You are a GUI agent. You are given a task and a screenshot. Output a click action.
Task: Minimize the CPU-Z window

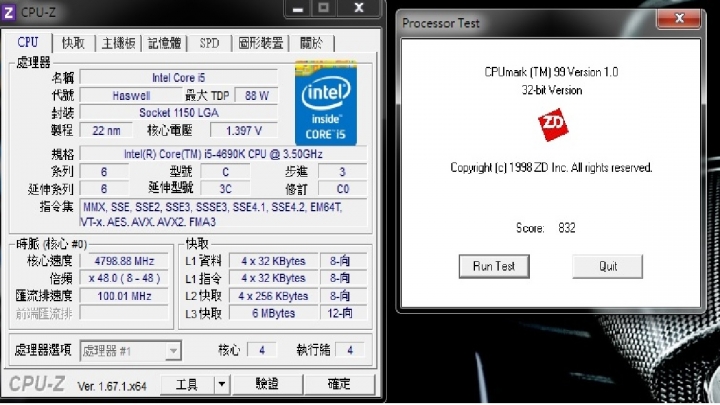(298, 9)
